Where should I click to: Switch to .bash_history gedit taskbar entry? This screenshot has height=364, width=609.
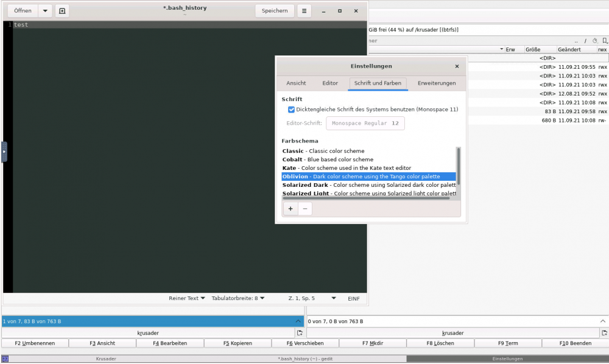click(x=305, y=359)
